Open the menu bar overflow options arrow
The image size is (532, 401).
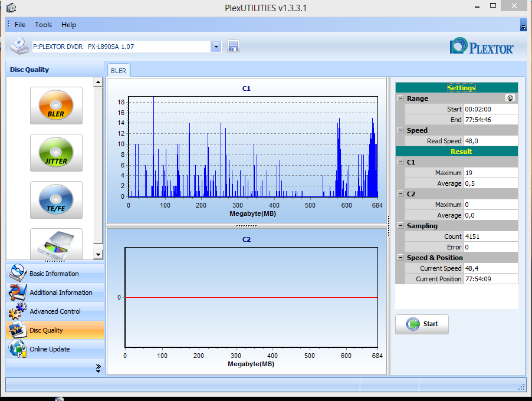pos(523,25)
